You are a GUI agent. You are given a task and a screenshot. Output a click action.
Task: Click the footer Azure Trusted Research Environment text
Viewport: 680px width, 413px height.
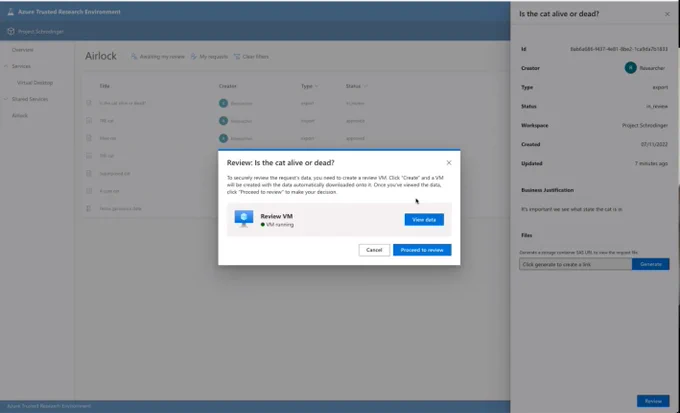click(x=49, y=406)
